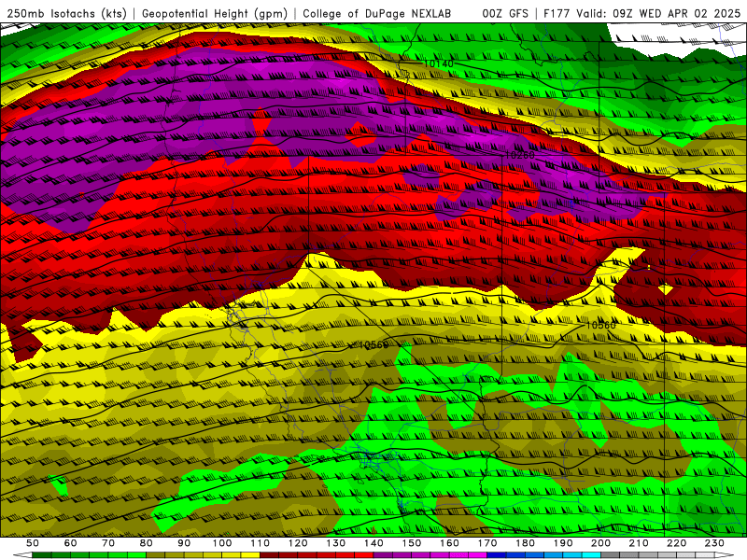Click the color bar value 180
This screenshot has width=747, height=560.
point(525,543)
